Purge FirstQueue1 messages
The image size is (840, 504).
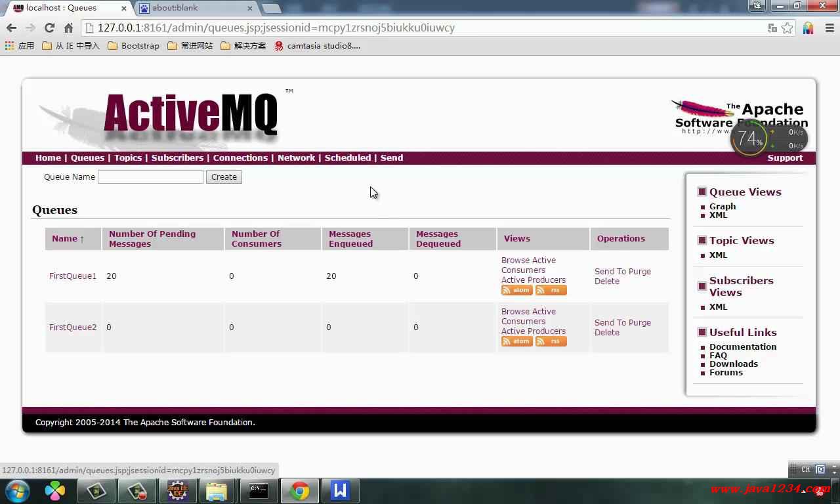pyautogui.click(x=639, y=271)
